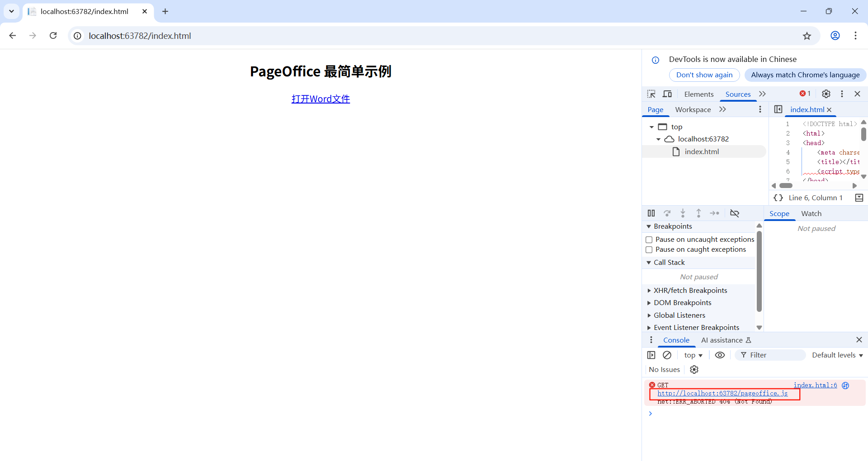Open index.html:6 source link
This screenshot has height=461, width=868.
815,386
